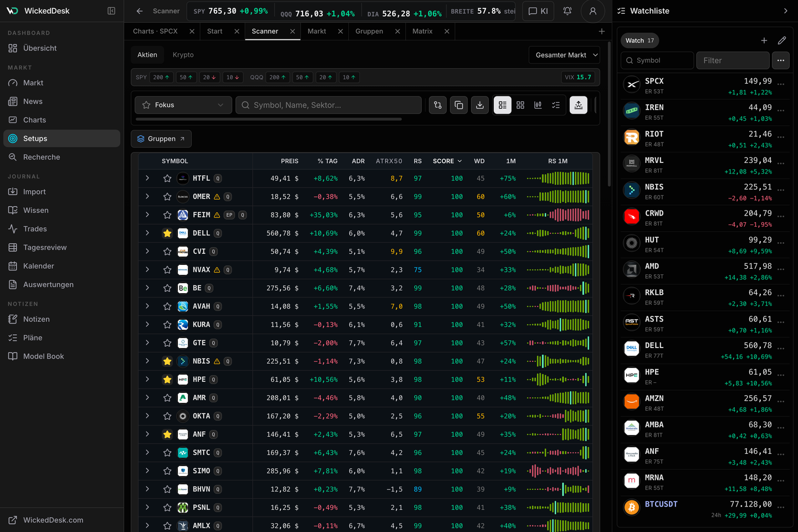The height and width of the screenshot is (532, 798).
Task: Select the Watch 17 watchlist chip
Action: pyautogui.click(x=640, y=40)
